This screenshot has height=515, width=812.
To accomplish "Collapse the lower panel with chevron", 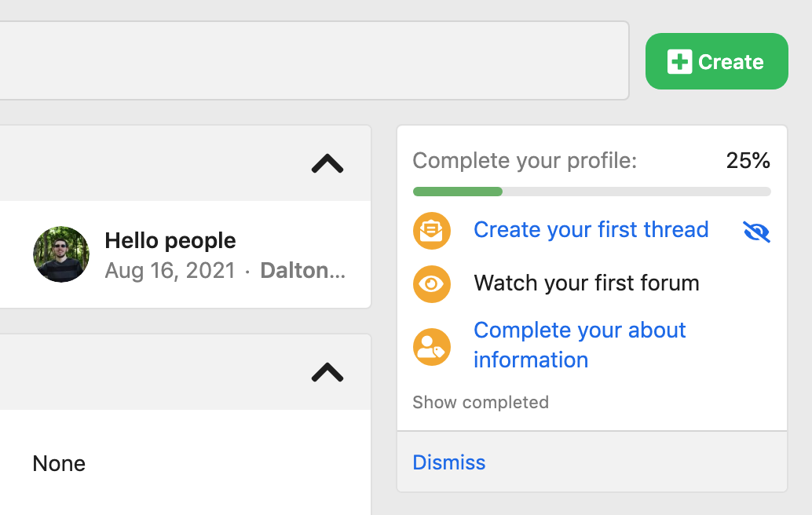I will coord(327,372).
